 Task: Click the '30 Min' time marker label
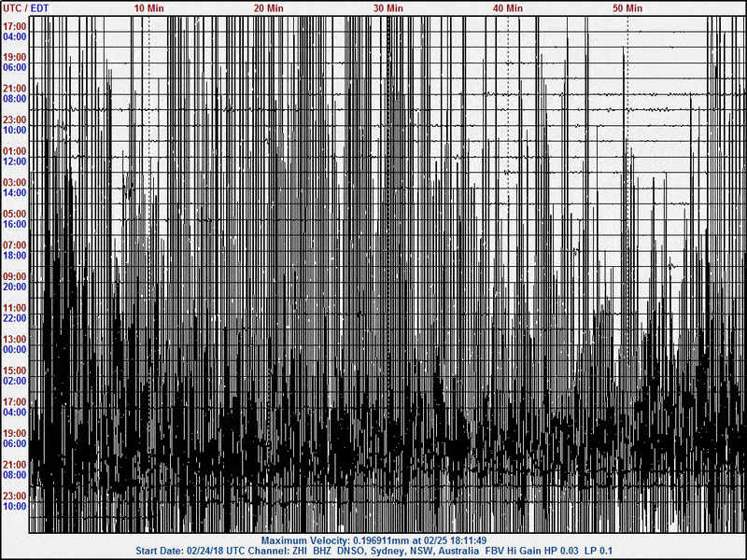click(x=388, y=8)
